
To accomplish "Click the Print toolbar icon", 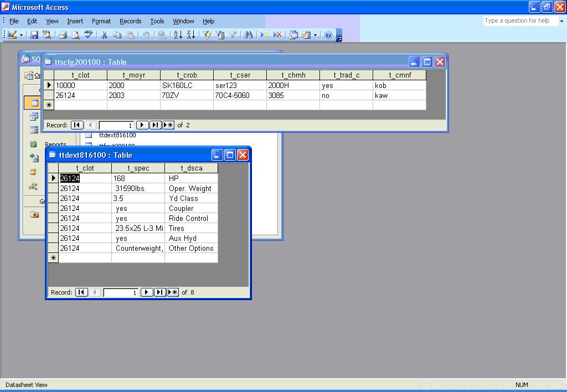I will (63, 35).
